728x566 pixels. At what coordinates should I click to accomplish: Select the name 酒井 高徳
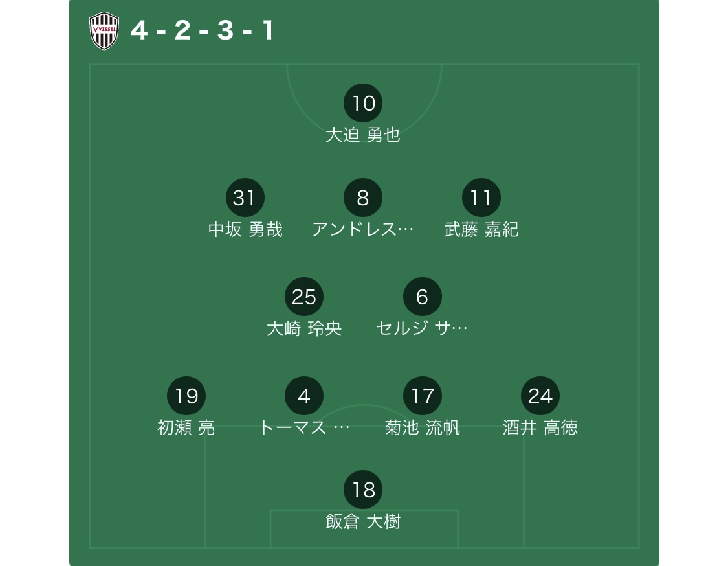(540, 427)
